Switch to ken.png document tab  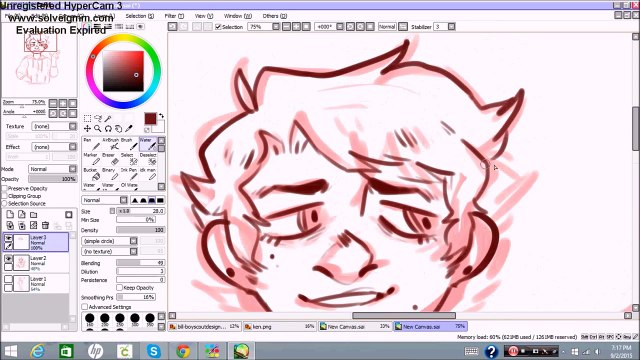pyautogui.click(x=280, y=327)
